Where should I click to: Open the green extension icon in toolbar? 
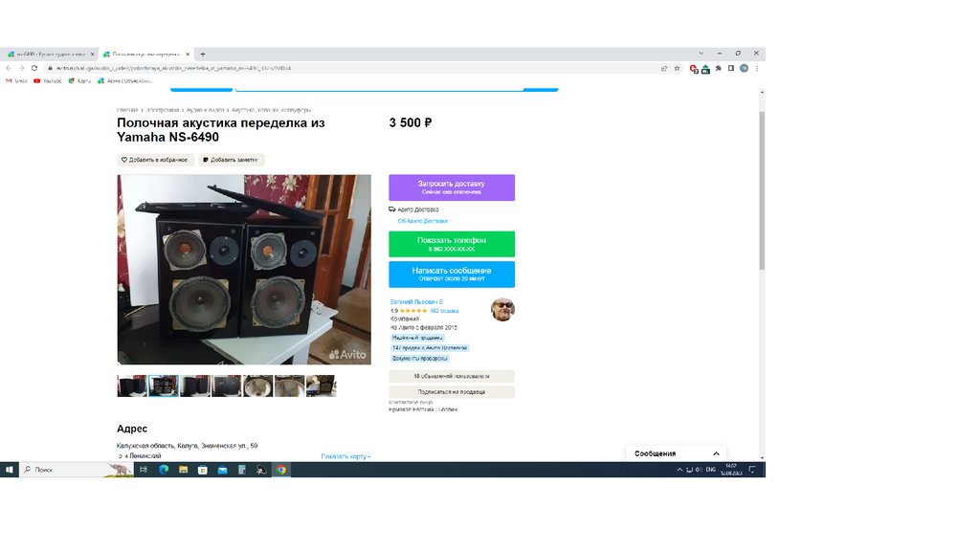[705, 69]
